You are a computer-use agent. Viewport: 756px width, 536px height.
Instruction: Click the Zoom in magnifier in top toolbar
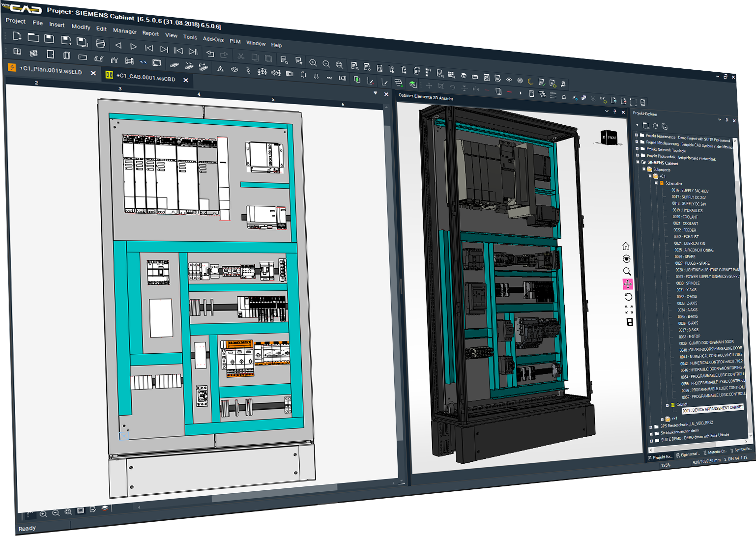point(313,63)
